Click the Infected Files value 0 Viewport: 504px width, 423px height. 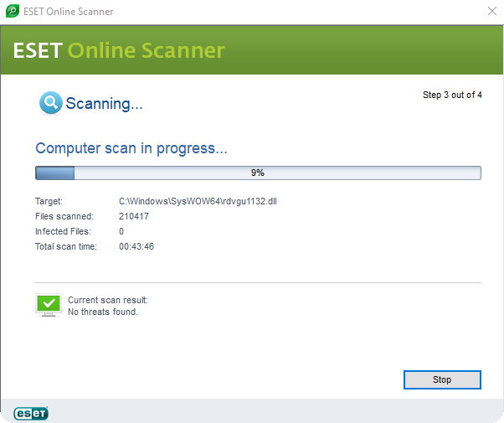point(121,231)
